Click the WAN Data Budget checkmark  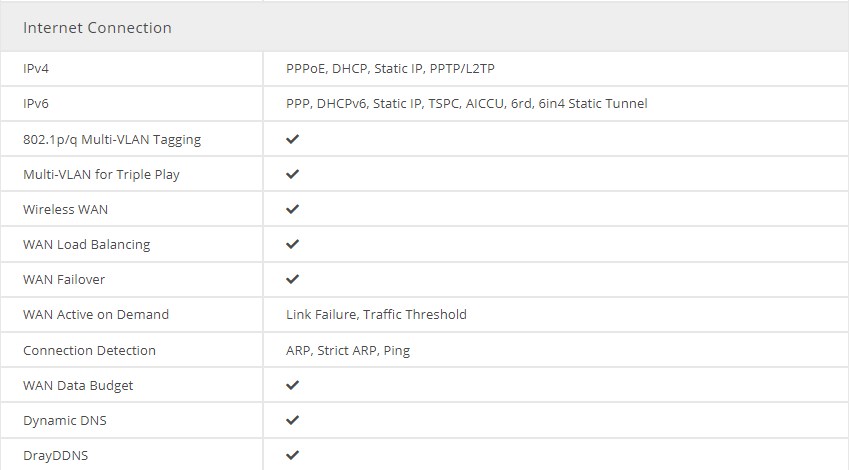[x=293, y=385]
